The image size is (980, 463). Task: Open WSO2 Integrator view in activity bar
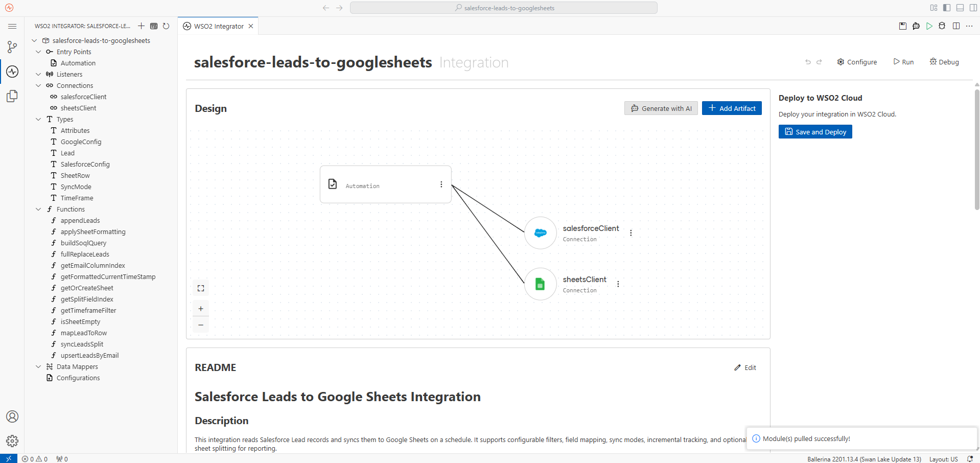[x=12, y=72]
